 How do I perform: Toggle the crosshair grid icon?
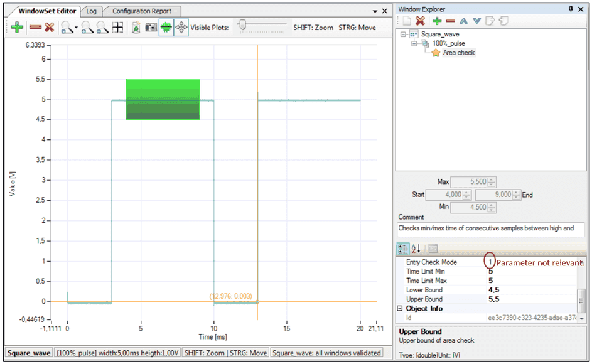[x=118, y=27]
